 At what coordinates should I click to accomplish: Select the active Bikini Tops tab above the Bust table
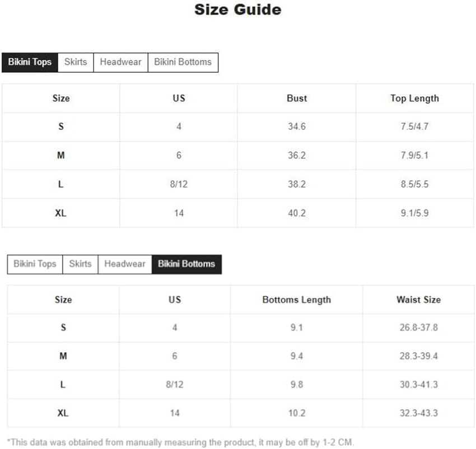(30, 62)
